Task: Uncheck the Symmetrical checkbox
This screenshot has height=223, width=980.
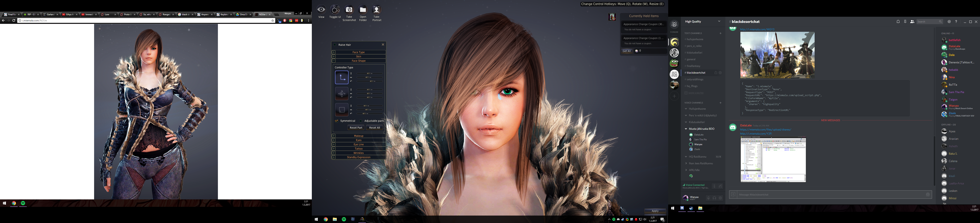Action: coord(337,121)
